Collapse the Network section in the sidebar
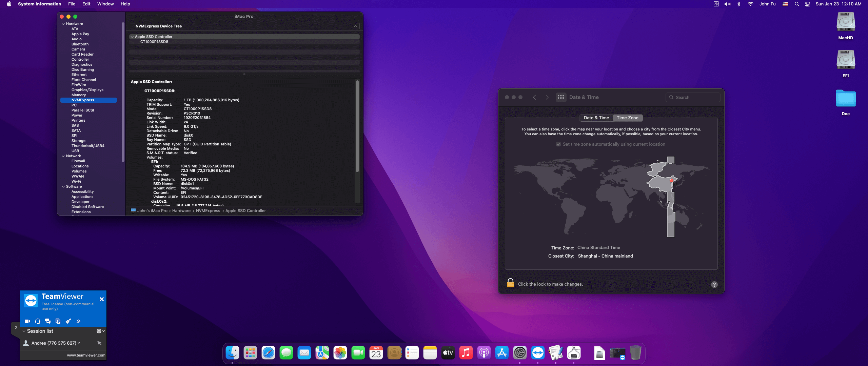 click(x=63, y=156)
